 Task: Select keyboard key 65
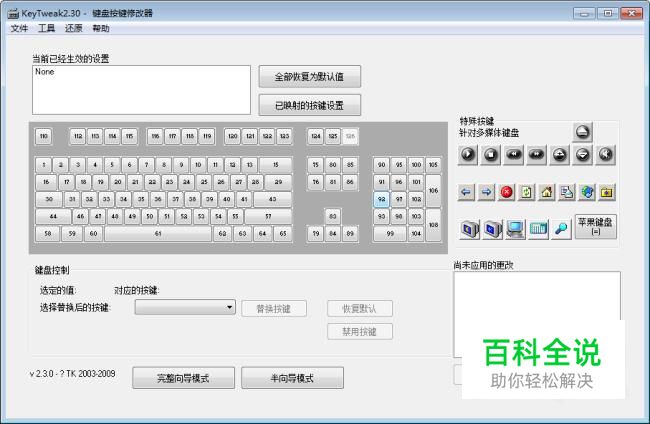283,233
